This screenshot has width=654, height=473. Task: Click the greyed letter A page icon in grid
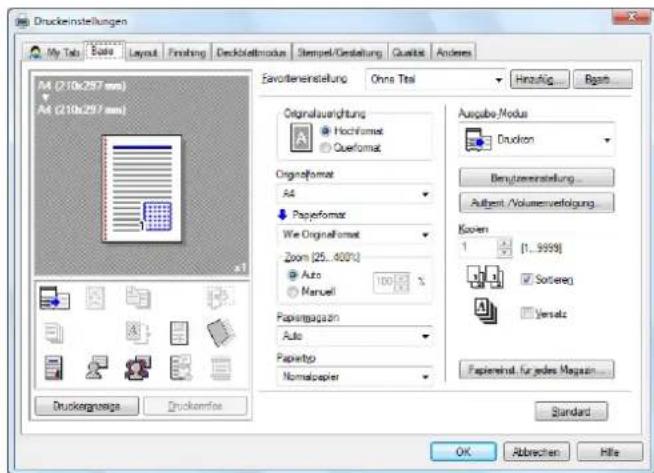pyautogui.click(x=138, y=332)
